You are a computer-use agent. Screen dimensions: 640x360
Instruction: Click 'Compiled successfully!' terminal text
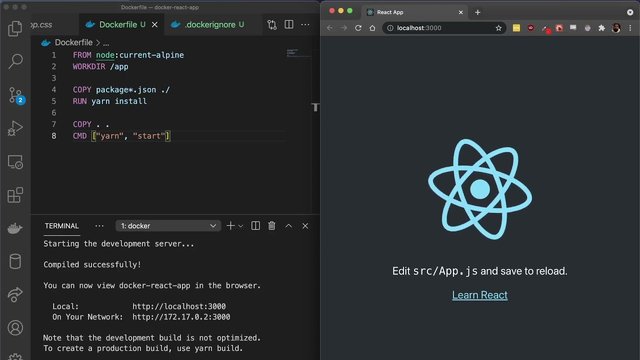tap(92, 264)
